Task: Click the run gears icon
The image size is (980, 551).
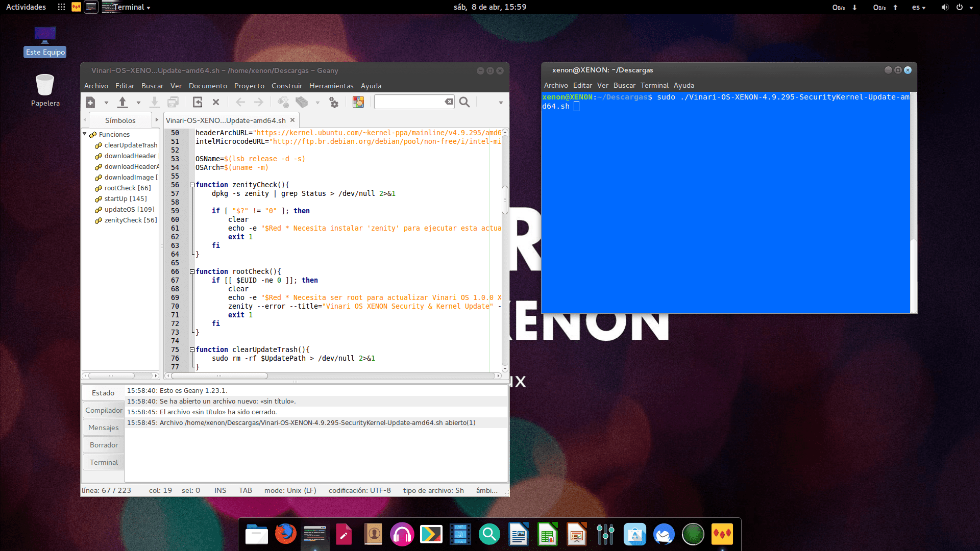Action: tap(334, 103)
